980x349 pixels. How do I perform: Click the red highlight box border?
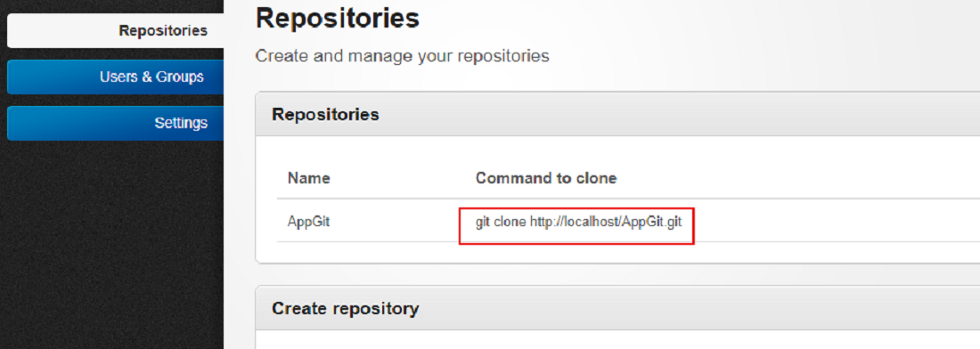577,208
